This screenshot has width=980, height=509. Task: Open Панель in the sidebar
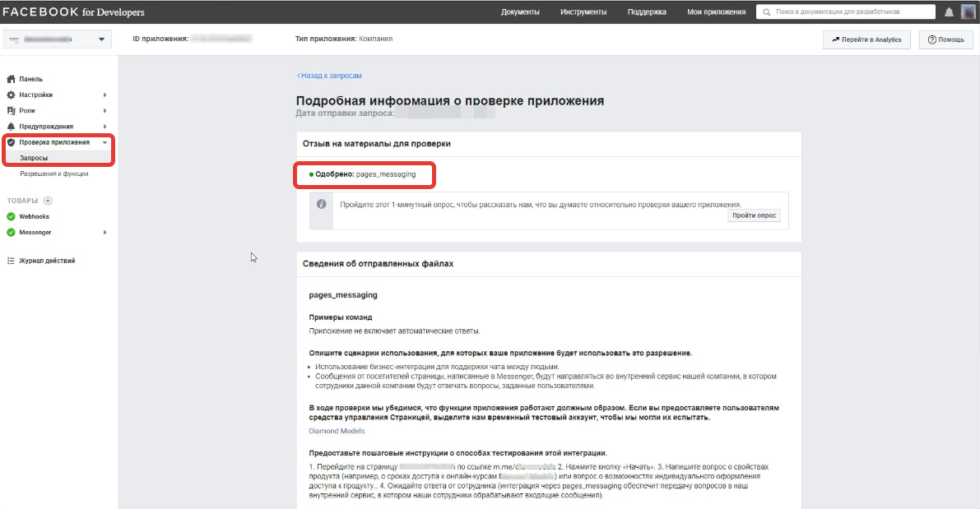(x=30, y=79)
